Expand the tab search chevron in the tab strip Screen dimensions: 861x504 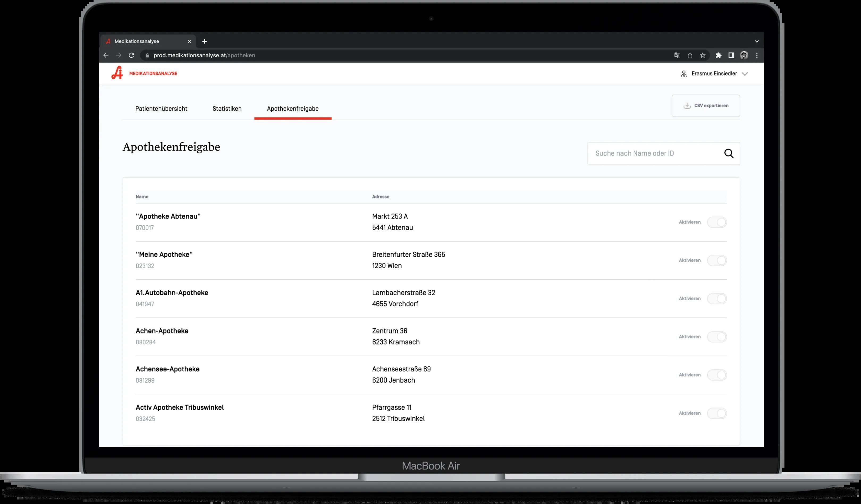click(757, 41)
